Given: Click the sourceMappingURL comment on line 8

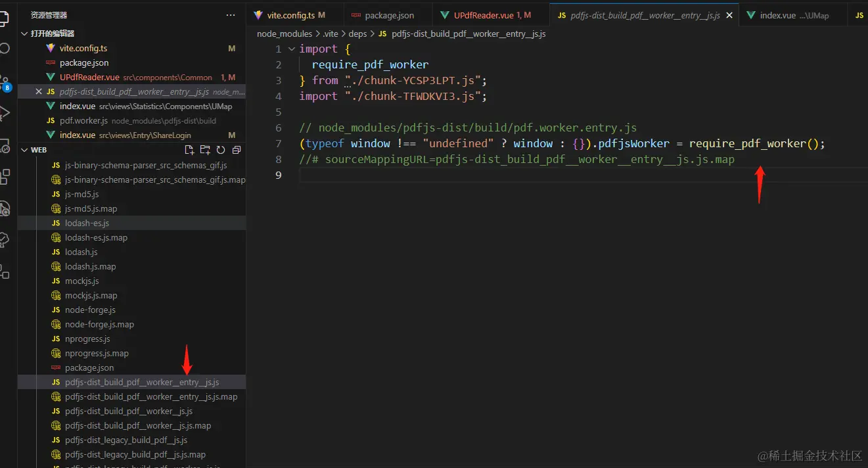Looking at the screenshot, I should [517, 160].
